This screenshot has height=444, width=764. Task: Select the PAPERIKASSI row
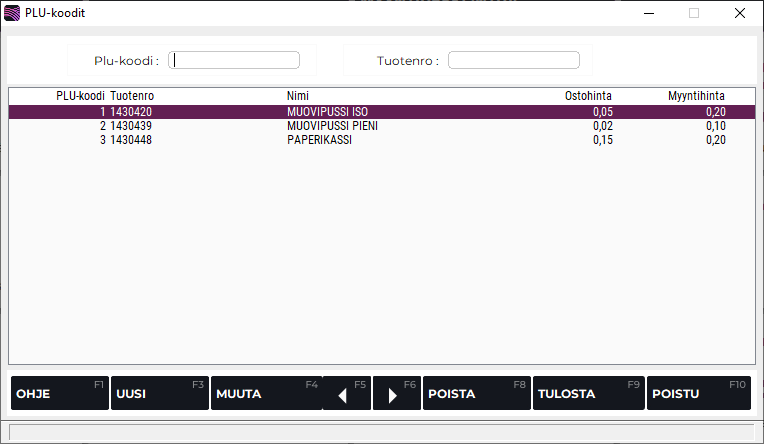pyautogui.click(x=319, y=140)
